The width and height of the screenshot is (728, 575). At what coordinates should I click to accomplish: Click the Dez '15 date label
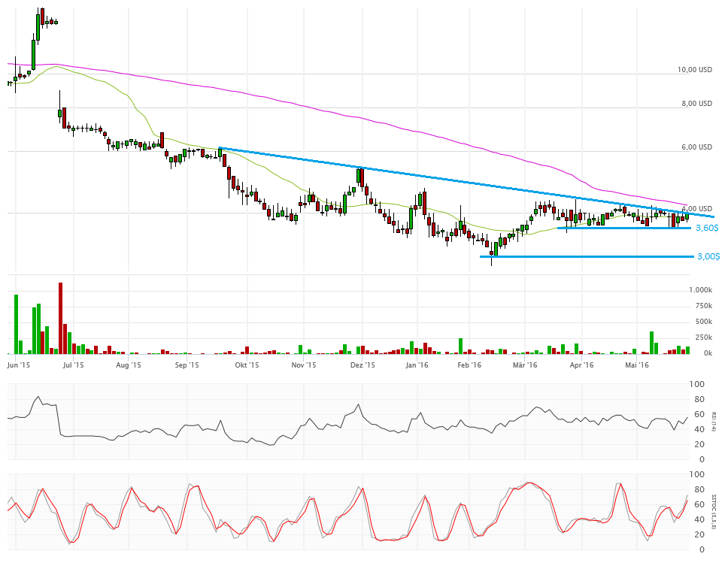[x=362, y=365]
